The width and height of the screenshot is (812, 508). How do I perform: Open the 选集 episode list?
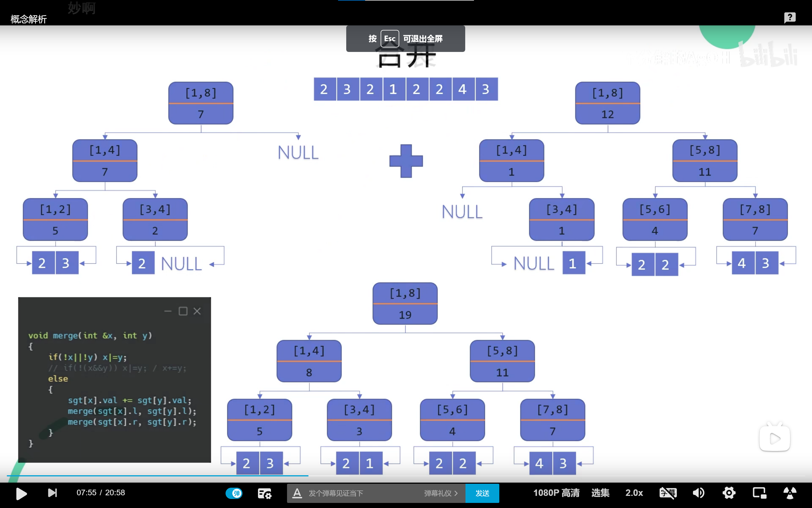(600, 493)
